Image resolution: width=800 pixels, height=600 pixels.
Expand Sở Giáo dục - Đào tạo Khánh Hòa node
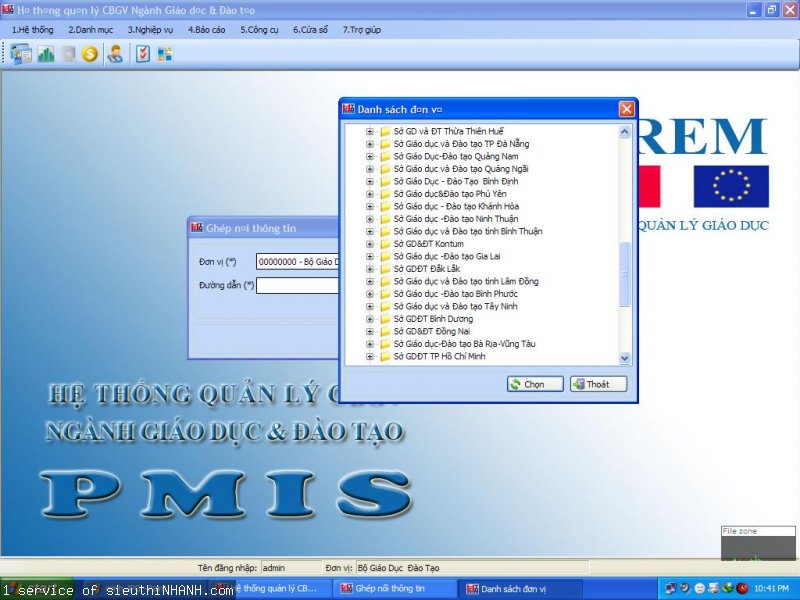coord(370,207)
